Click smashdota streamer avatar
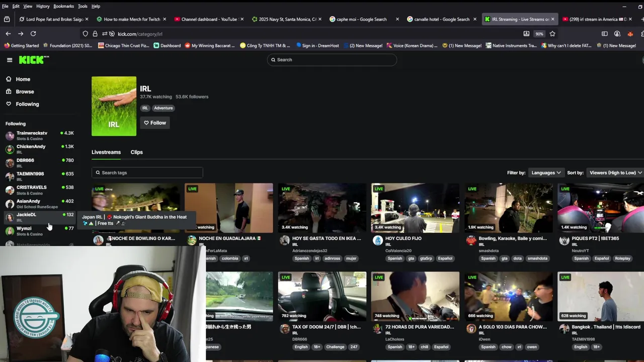Image resolution: width=644 pixels, height=362 pixels. coord(471,240)
